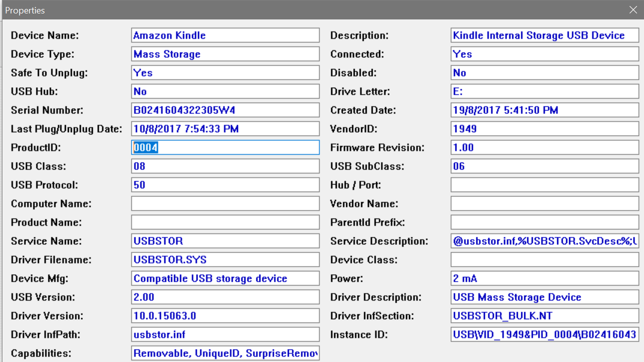
Task: Select the Last Plug/Unplug Date value field
Action: [225, 129]
